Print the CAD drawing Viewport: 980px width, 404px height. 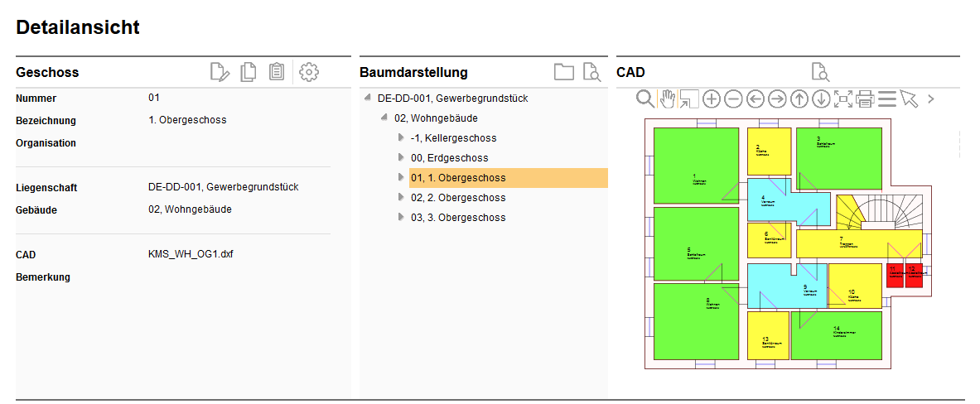click(x=865, y=99)
